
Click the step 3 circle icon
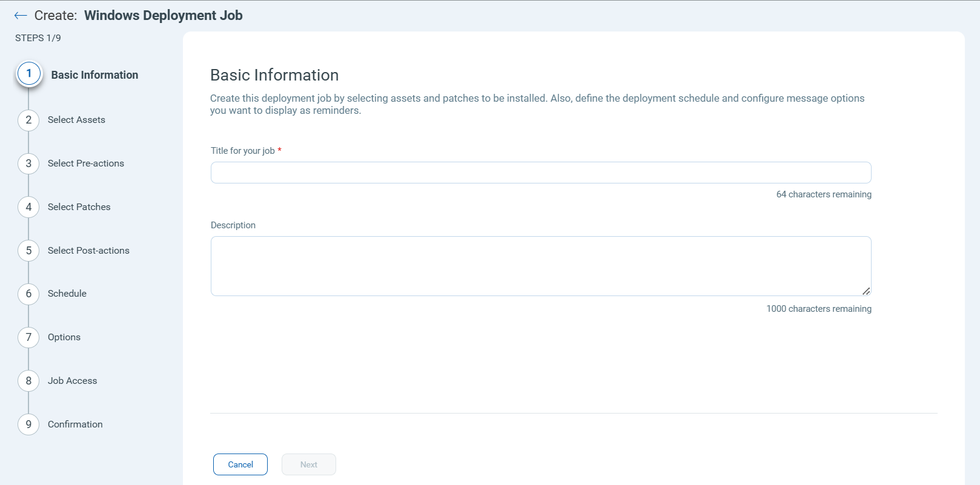click(28, 163)
